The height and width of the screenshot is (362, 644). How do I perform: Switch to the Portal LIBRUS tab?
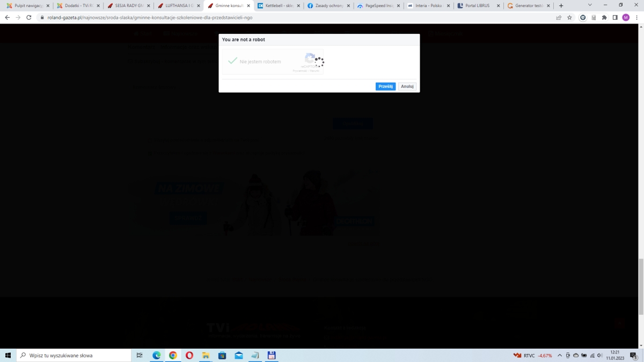[477, 6]
